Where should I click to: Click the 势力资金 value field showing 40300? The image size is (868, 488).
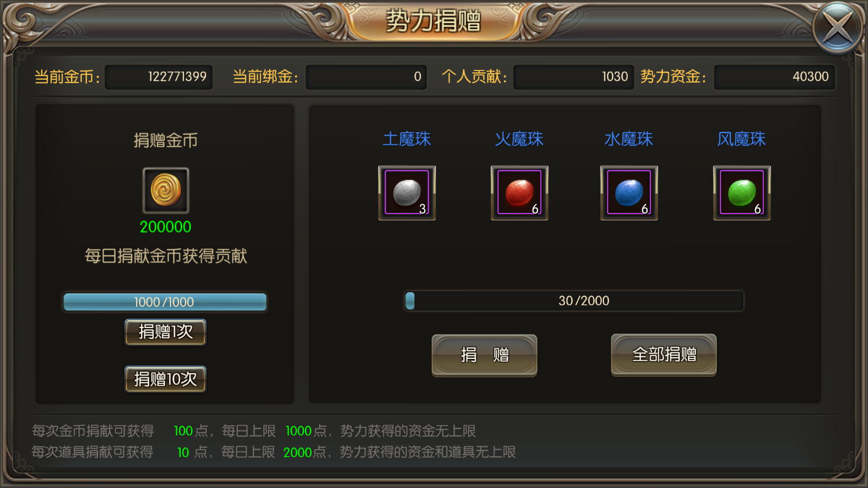(x=775, y=77)
